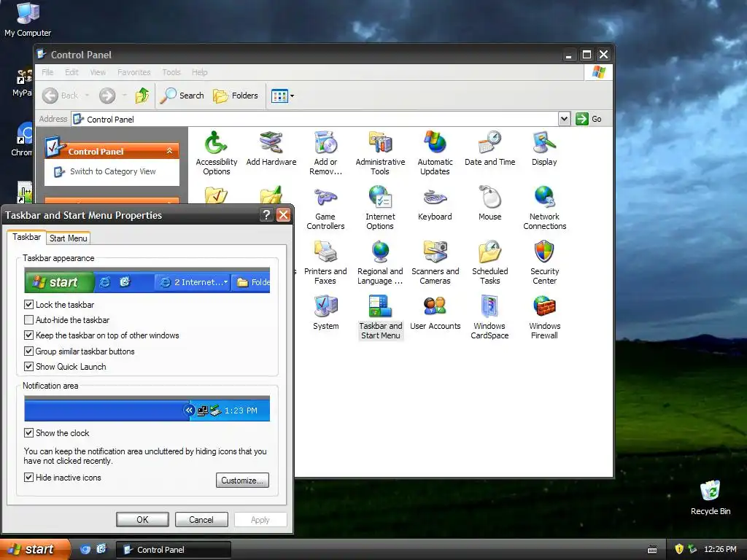This screenshot has width=747, height=560.
Task: Open Display settings icon
Action: (x=544, y=148)
